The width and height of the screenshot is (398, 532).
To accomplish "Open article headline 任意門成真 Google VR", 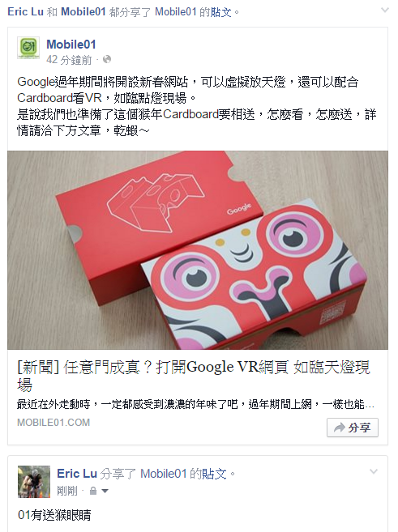I will point(194,376).
